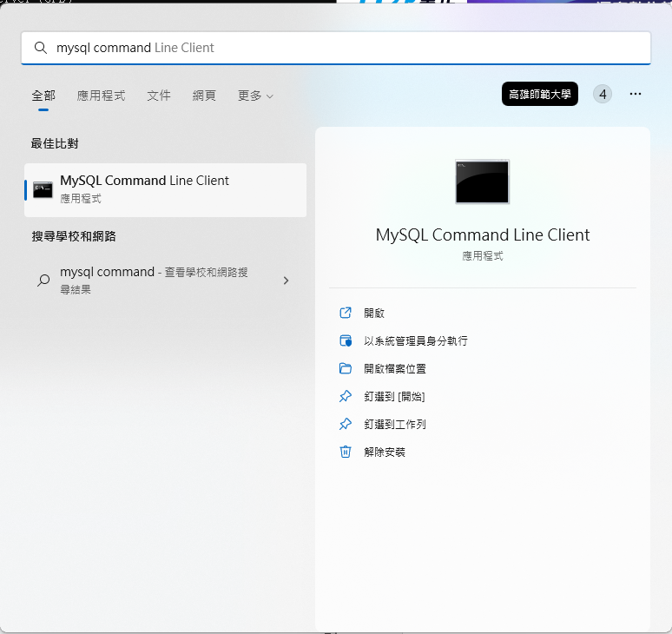The height and width of the screenshot is (634, 672).
Task: Choose 以系統管理員身分執行
Action: [416, 340]
